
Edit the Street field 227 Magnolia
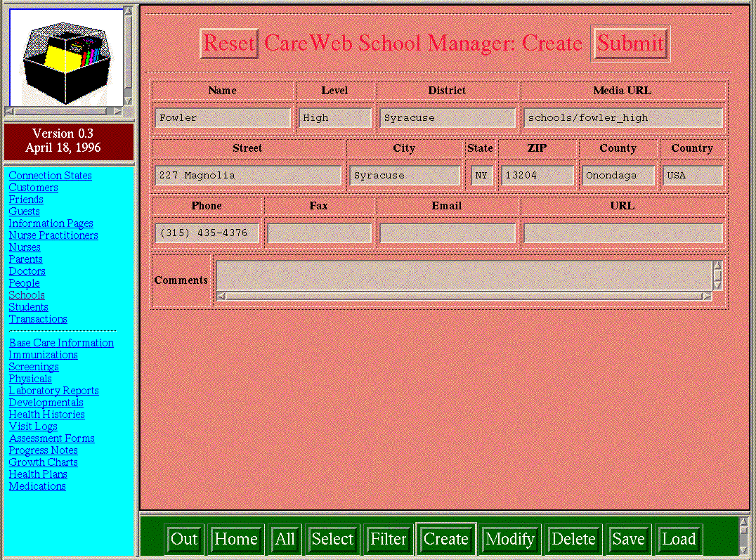[x=248, y=176]
